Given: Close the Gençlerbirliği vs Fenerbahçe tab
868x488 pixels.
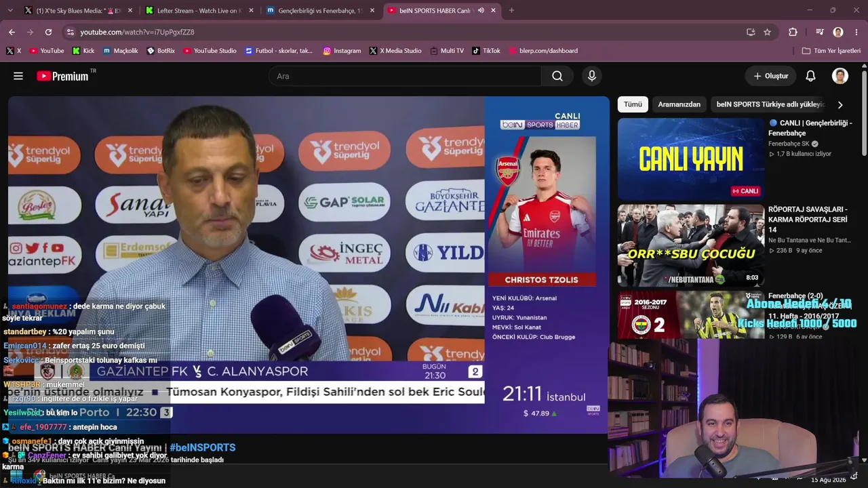Looking at the screenshot, I should (x=372, y=11).
